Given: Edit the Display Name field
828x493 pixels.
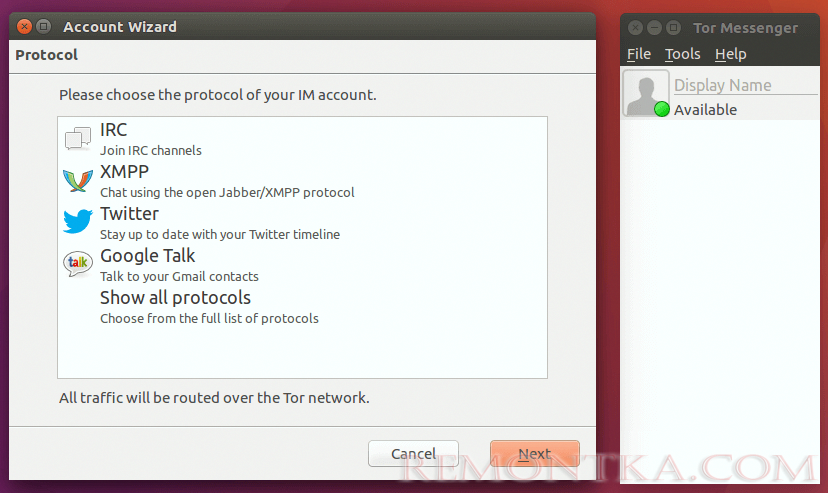Looking at the screenshot, I should (x=745, y=85).
